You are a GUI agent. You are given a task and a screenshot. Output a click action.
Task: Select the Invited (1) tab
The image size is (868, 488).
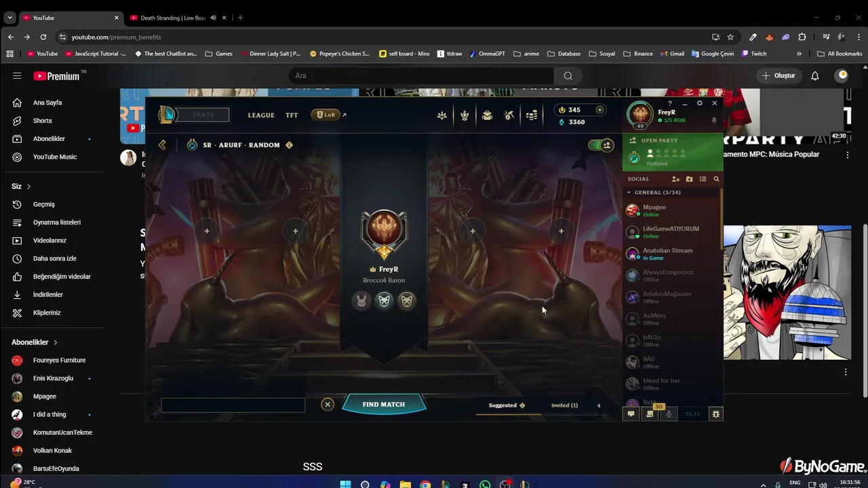point(564,405)
